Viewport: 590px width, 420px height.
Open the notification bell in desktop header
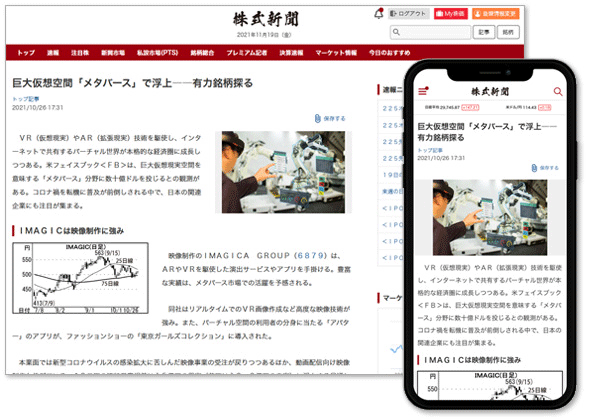click(379, 14)
